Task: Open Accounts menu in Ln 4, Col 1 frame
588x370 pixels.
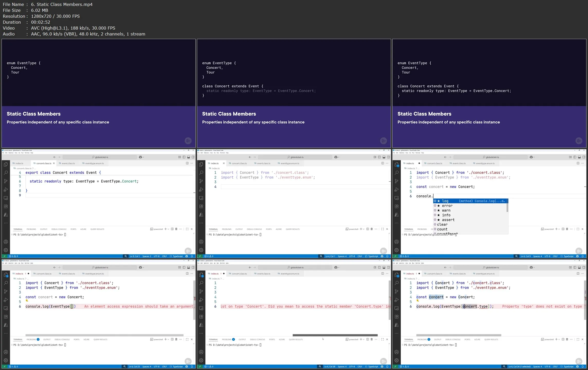Action: coord(201,242)
